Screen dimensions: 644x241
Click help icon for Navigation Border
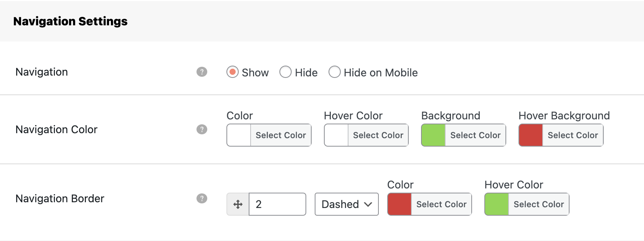202,198
